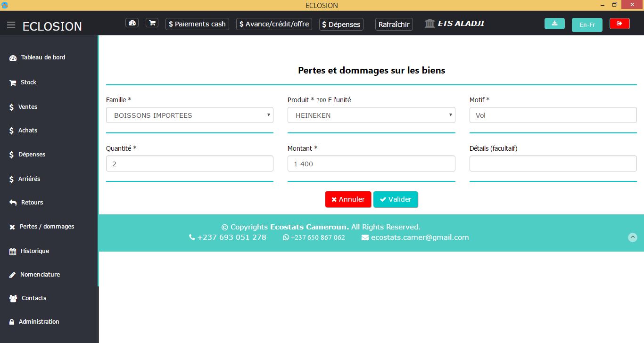This screenshot has height=343, width=644.
Task: Click the Valider button
Action: (x=396, y=199)
